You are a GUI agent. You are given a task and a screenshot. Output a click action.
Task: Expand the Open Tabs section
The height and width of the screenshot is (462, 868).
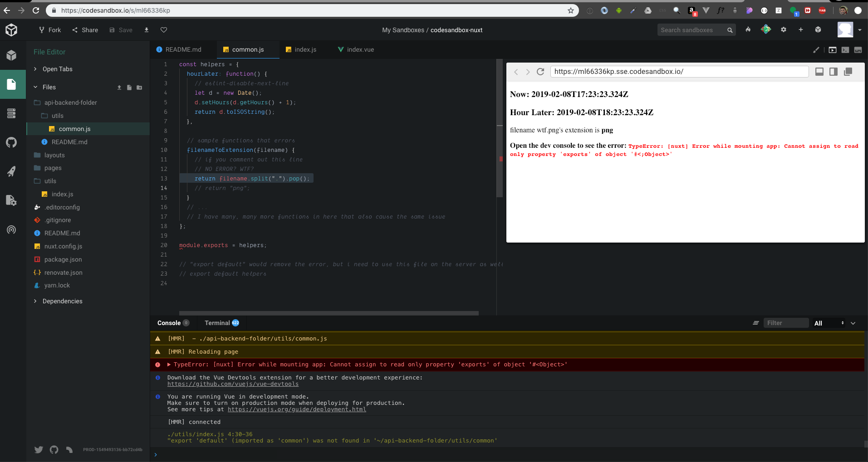[x=57, y=69]
